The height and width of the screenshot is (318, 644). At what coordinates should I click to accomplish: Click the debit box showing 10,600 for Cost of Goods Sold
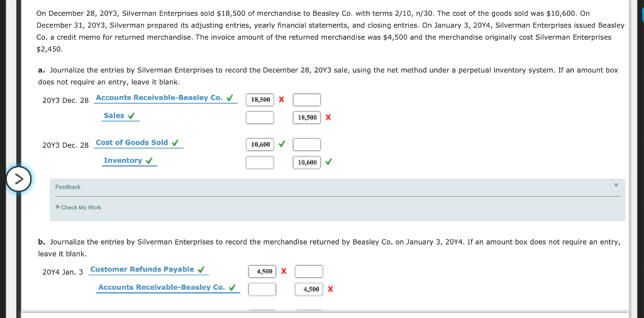[x=260, y=145]
